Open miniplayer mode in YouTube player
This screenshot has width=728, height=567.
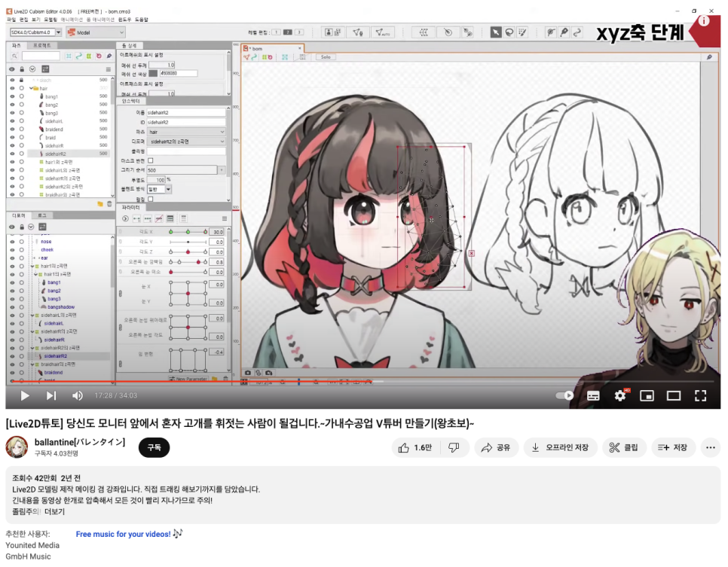pos(647,395)
